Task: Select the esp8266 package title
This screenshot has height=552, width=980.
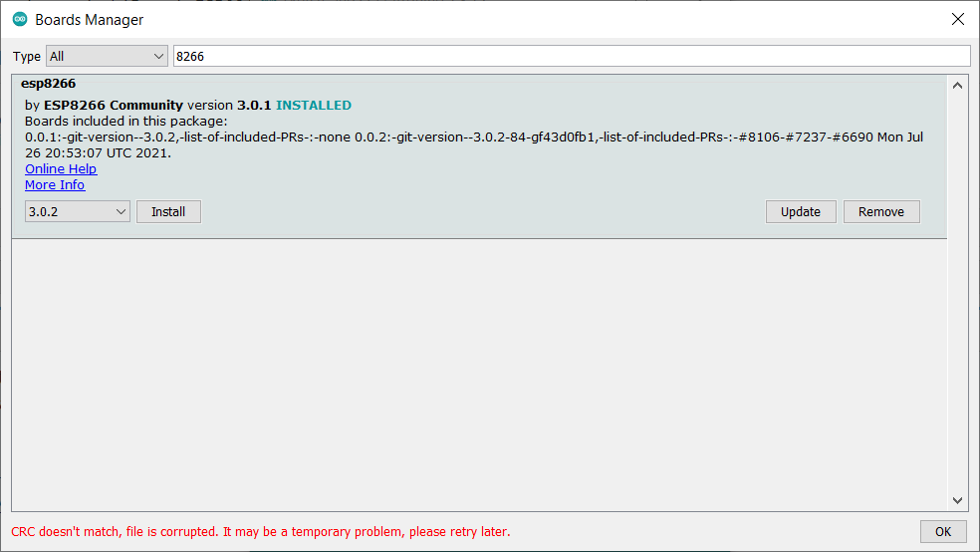Action: [48, 83]
